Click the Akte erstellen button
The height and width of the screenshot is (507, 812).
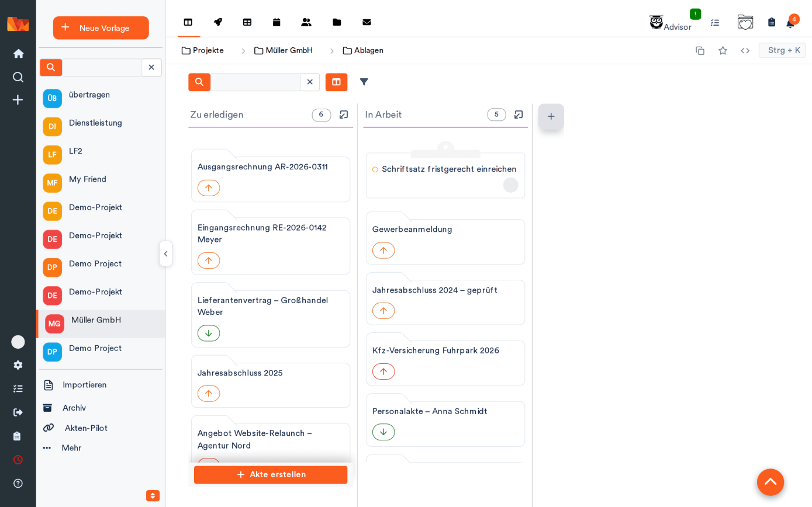(271, 474)
